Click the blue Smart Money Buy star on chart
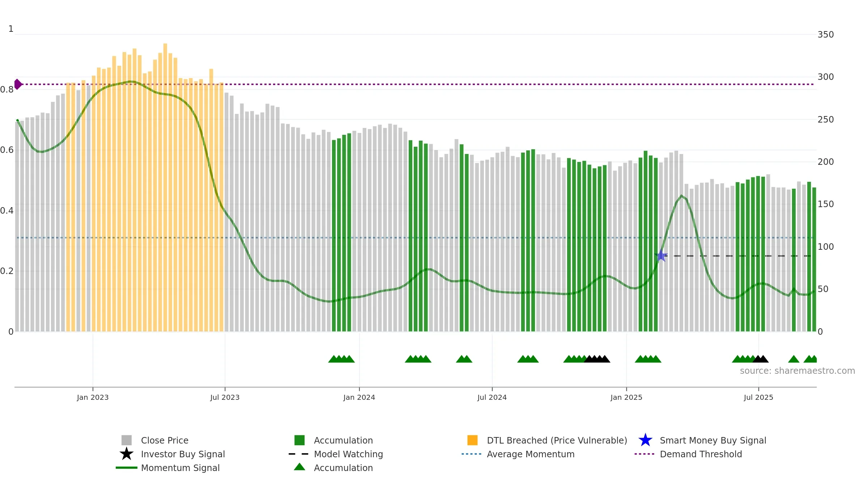 point(661,256)
